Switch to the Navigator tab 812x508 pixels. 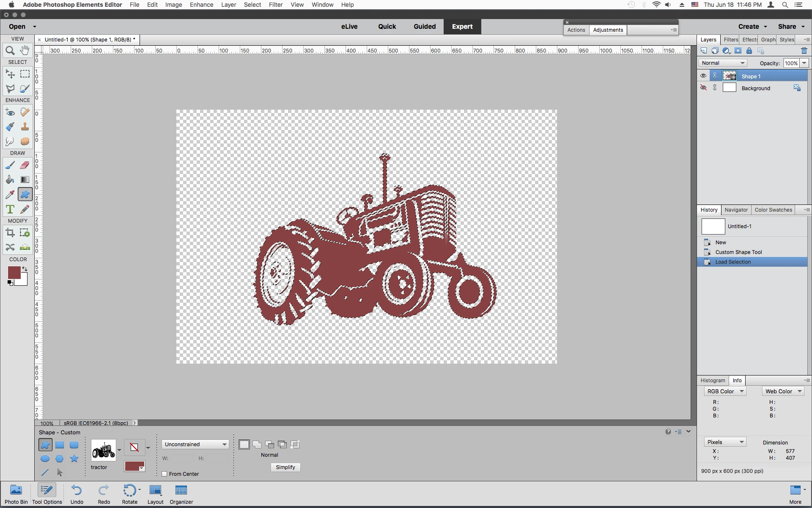click(736, 210)
